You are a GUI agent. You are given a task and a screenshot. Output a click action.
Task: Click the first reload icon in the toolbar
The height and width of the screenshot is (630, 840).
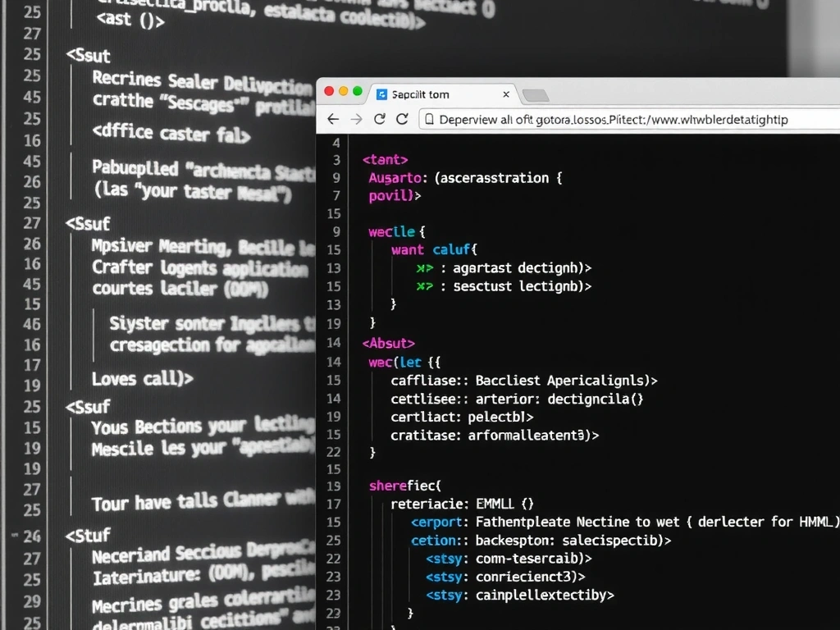pos(378,119)
